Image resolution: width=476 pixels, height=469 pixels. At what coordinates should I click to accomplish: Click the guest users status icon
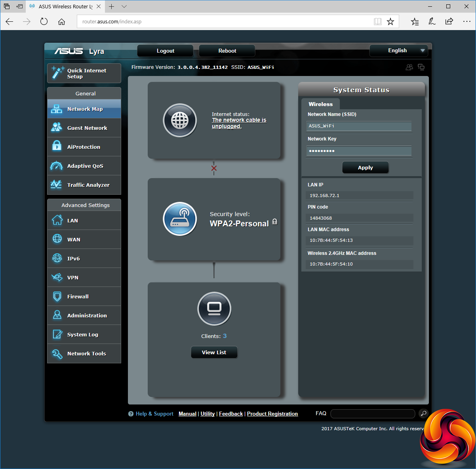click(409, 67)
